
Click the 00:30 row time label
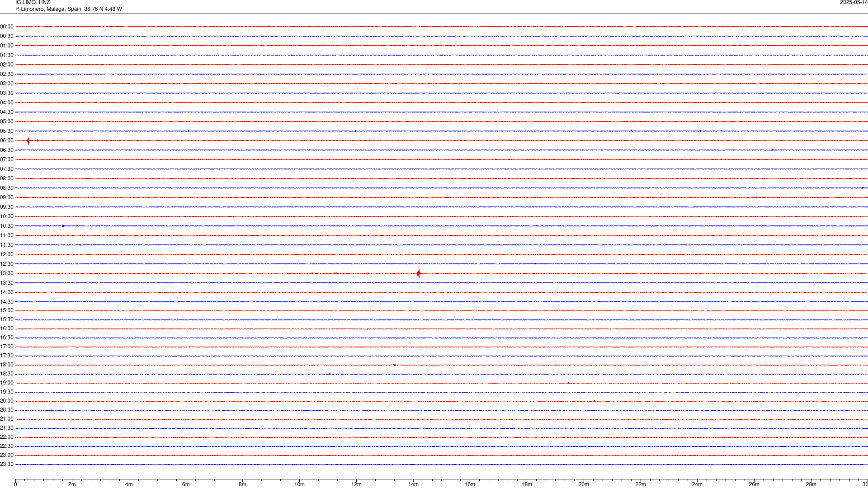7,36
